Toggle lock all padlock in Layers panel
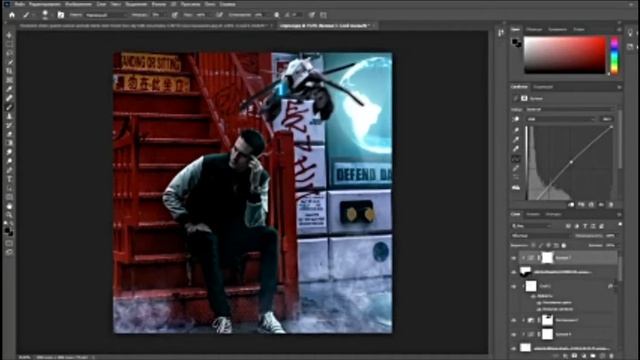640x360 pixels. (564, 246)
